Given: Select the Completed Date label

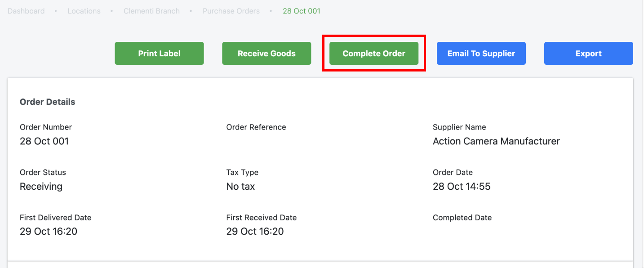Looking at the screenshot, I should pos(462,218).
